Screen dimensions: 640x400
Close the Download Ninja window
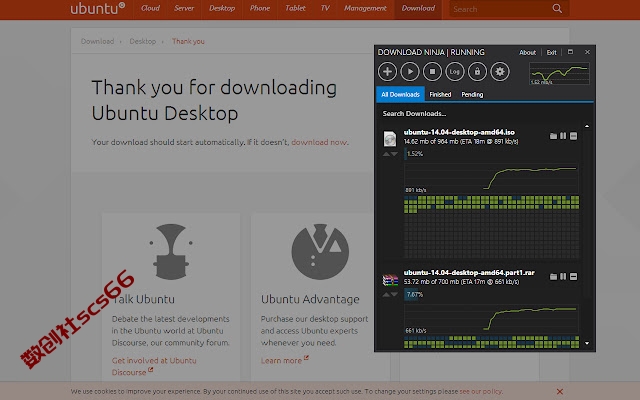pos(587,52)
